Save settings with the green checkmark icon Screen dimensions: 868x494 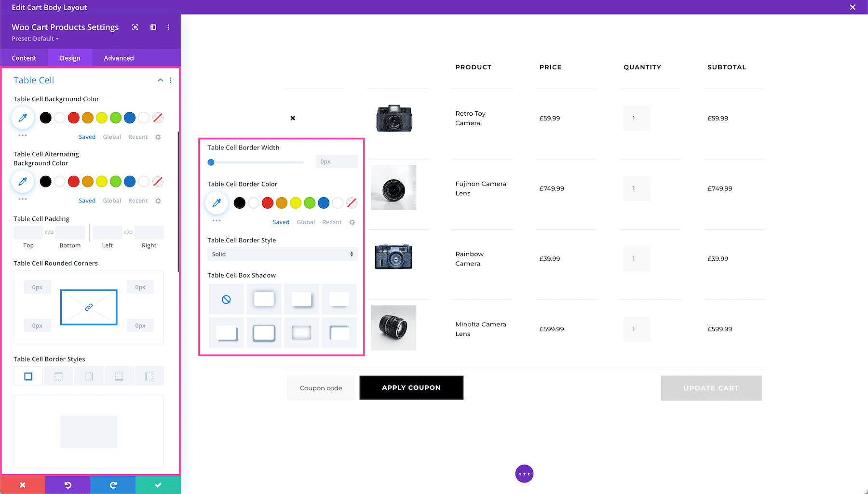[158, 485]
